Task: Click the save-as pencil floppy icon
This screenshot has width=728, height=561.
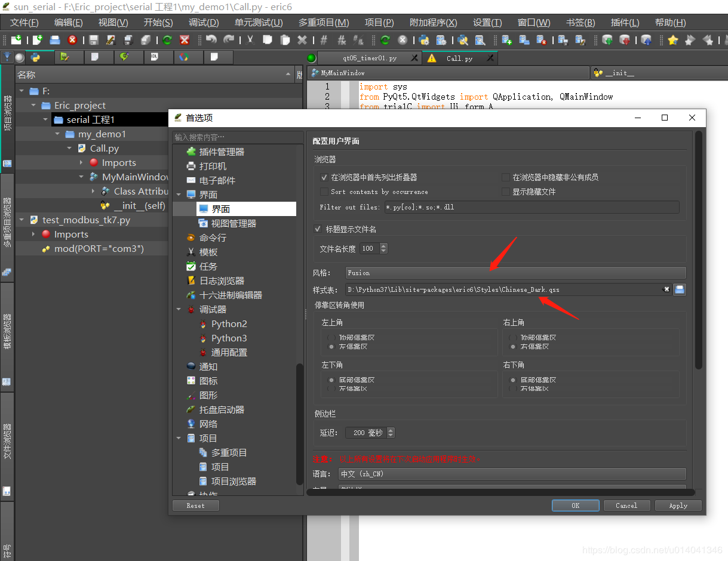Action: click(111, 40)
